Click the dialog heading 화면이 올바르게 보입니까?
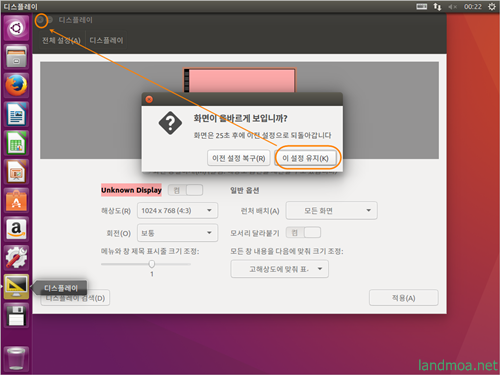Viewport: 500px width, 375px height. [x=240, y=118]
